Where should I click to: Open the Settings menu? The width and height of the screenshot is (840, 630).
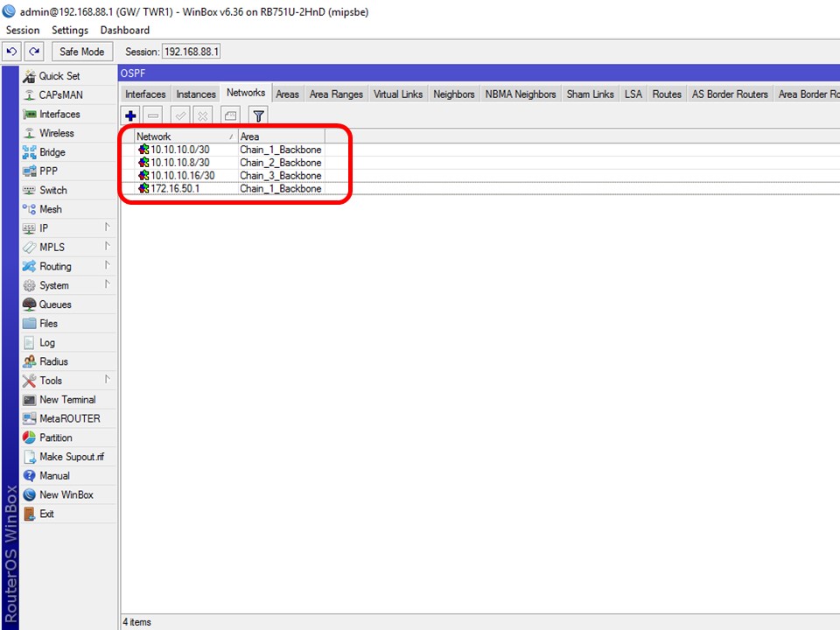point(70,30)
